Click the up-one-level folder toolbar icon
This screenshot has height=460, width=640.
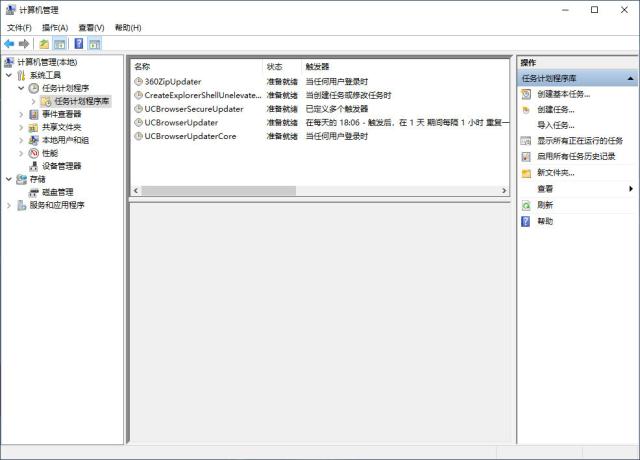click(x=44, y=44)
